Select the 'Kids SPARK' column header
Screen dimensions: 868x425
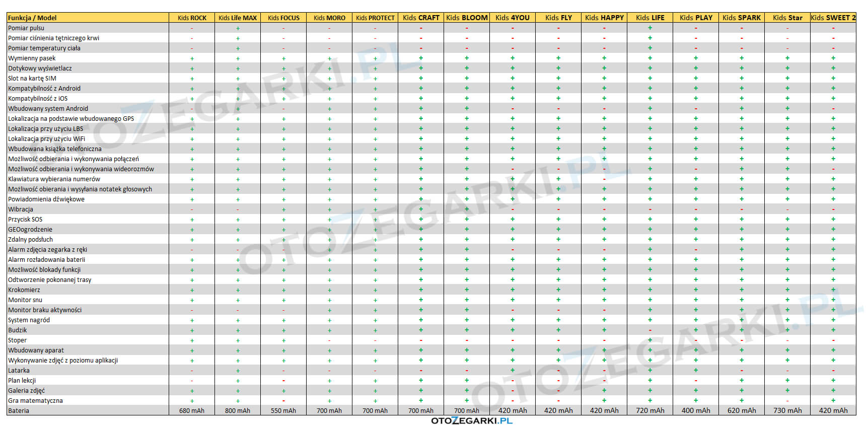coord(742,18)
